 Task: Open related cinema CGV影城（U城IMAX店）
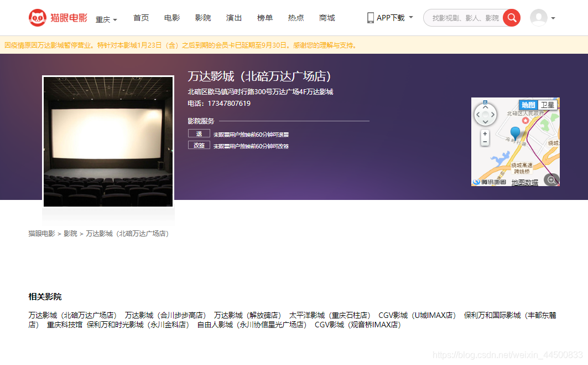pos(417,315)
